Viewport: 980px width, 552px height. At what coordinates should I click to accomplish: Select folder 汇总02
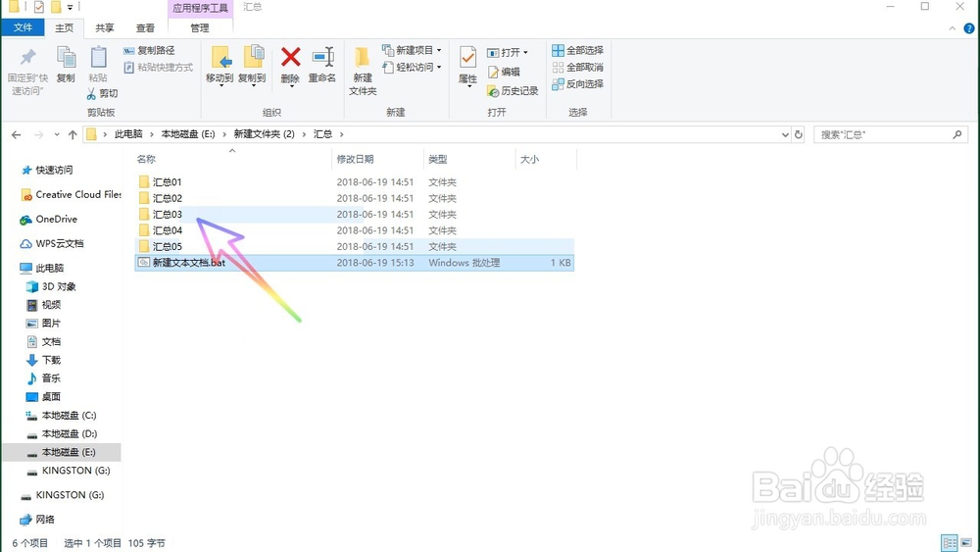point(354,198)
